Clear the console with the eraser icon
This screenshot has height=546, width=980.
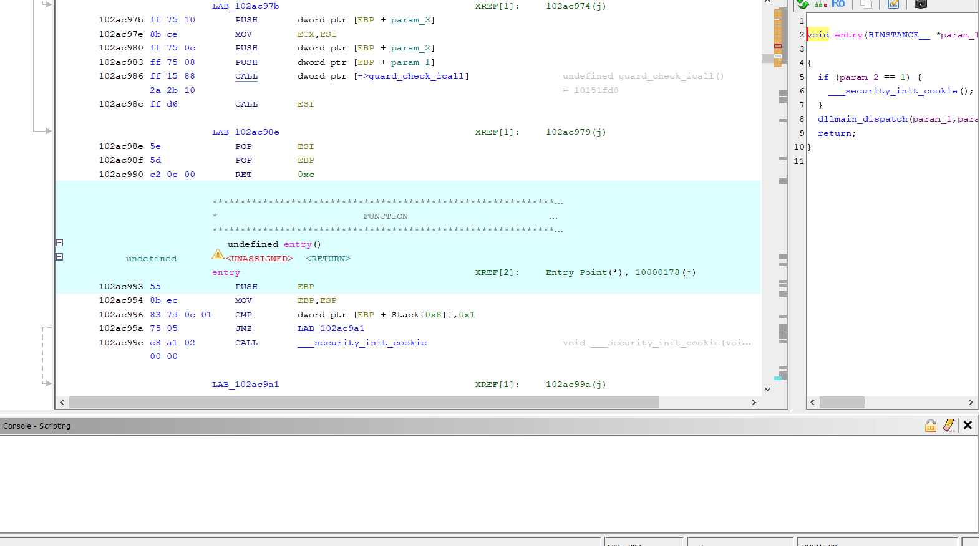[x=949, y=426]
